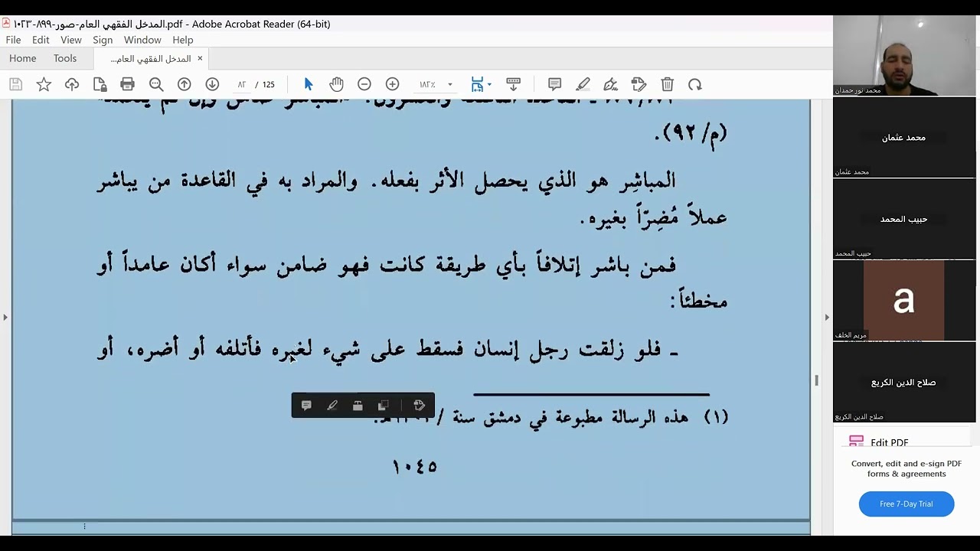The image size is (980, 551).
Task: Click the fit page view icon
Action: pyautogui.click(x=478, y=84)
